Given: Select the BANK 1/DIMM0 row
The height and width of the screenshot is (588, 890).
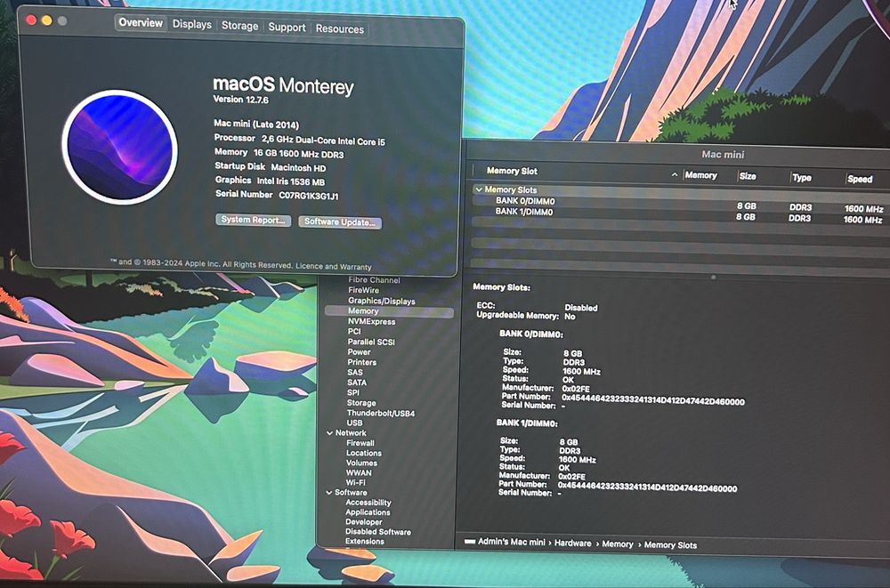Looking at the screenshot, I should click(x=681, y=214).
